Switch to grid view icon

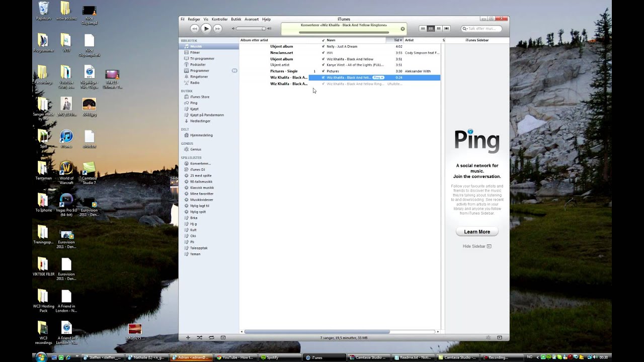click(439, 29)
